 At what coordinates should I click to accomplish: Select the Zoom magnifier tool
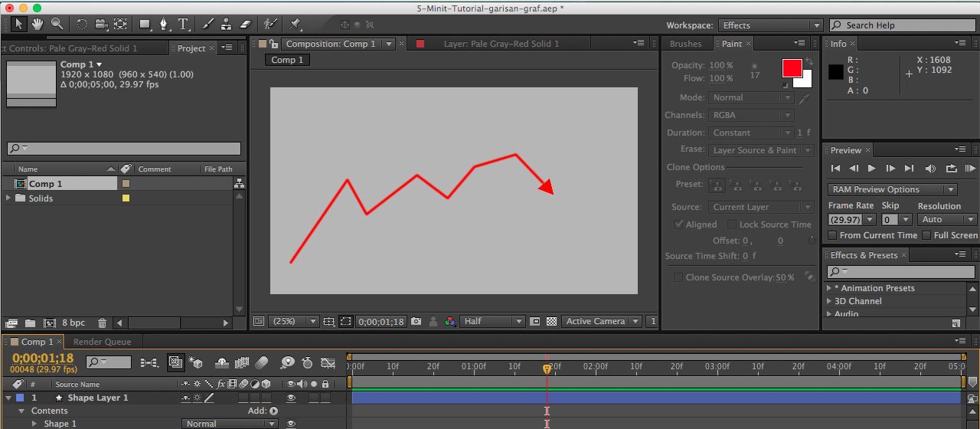tap(57, 25)
